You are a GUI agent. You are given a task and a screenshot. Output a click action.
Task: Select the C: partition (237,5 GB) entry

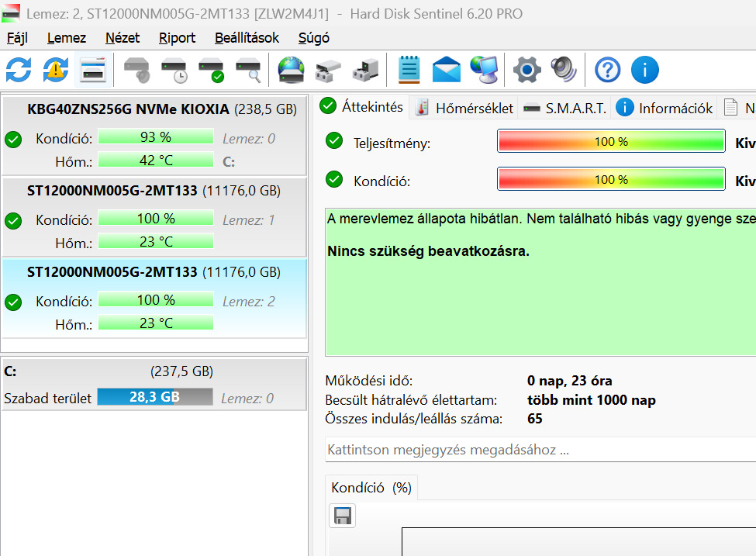pyautogui.click(x=154, y=385)
